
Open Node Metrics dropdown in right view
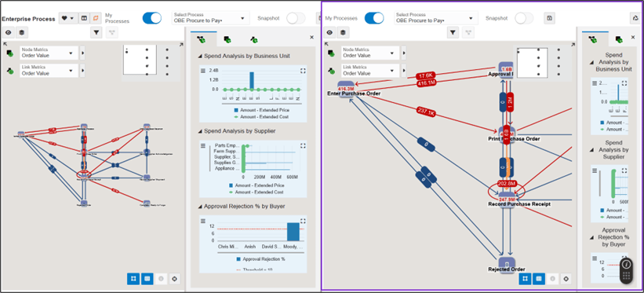[370, 53]
